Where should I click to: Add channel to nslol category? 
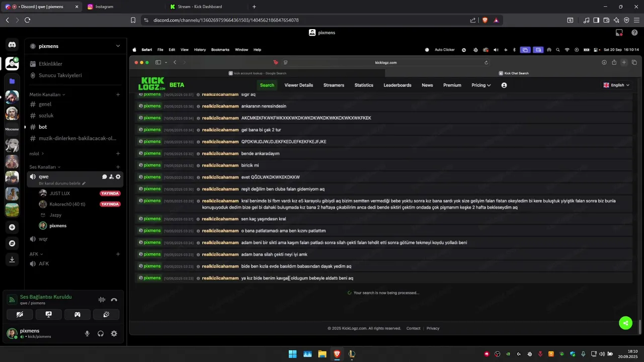coord(118,153)
